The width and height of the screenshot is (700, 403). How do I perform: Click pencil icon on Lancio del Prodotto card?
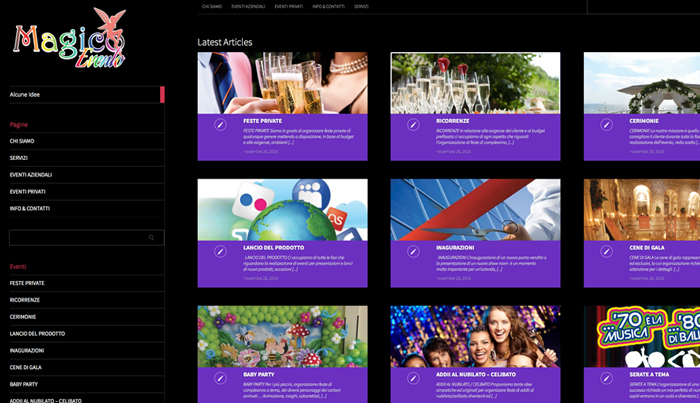pyautogui.click(x=220, y=252)
